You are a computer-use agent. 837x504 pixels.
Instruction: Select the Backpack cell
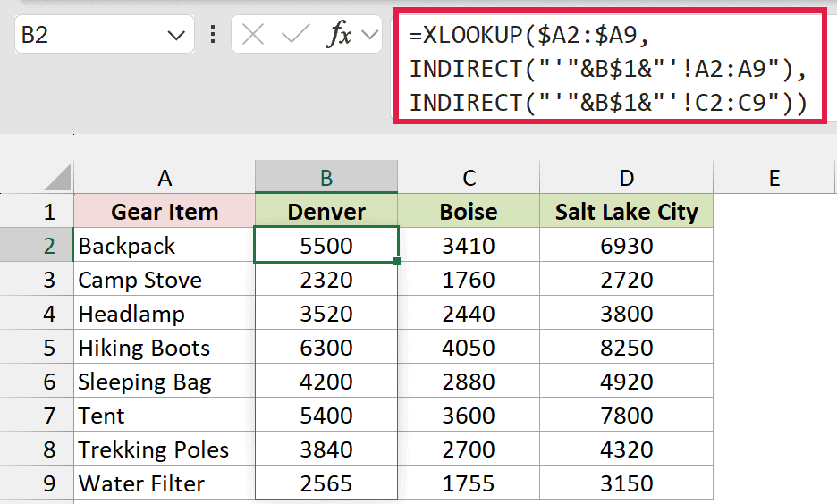click(165, 246)
